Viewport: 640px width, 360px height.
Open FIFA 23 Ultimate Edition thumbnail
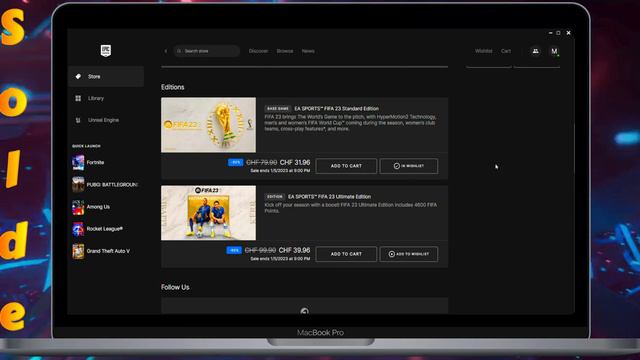click(209, 213)
